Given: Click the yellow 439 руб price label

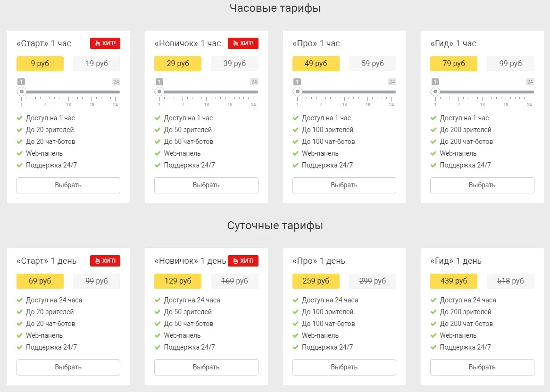Looking at the screenshot, I should (454, 281).
